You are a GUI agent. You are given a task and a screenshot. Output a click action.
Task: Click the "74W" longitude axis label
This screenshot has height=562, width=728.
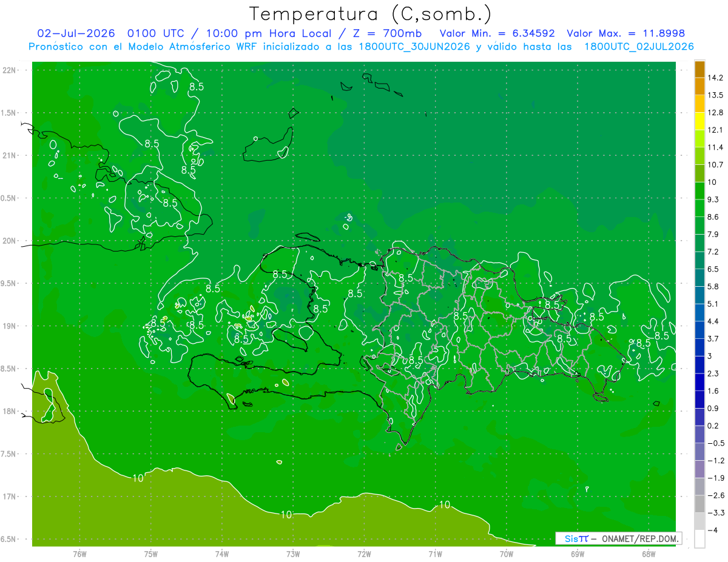(x=221, y=554)
